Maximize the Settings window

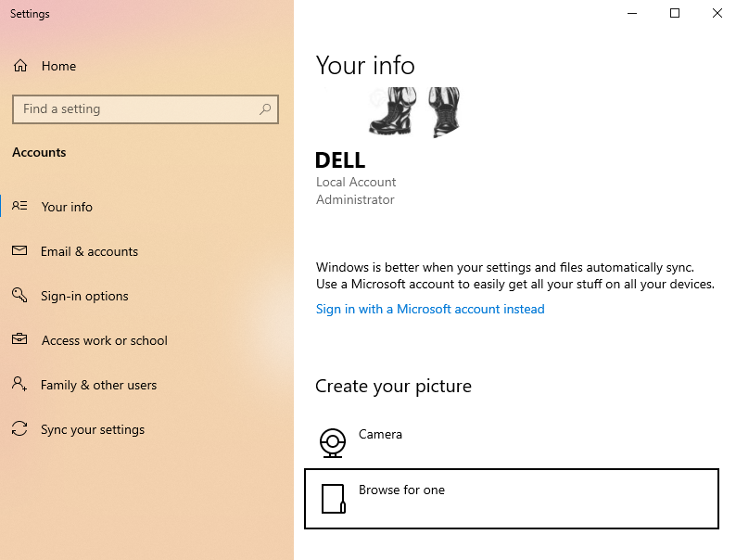(675, 13)
